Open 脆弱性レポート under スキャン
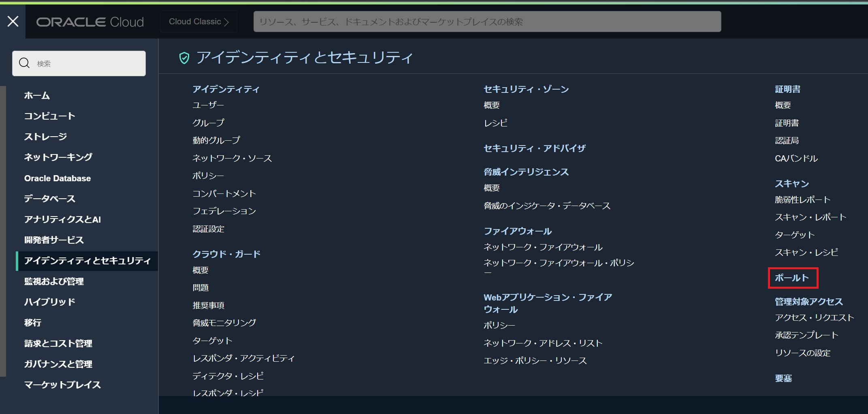868x414 pixels. (x=802, y=200)
